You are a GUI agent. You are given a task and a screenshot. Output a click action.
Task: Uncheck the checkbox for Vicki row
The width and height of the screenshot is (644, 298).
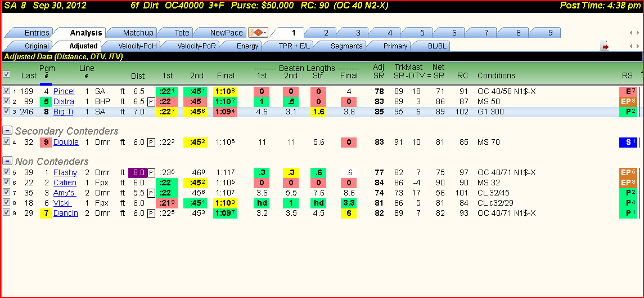point(6,202)
